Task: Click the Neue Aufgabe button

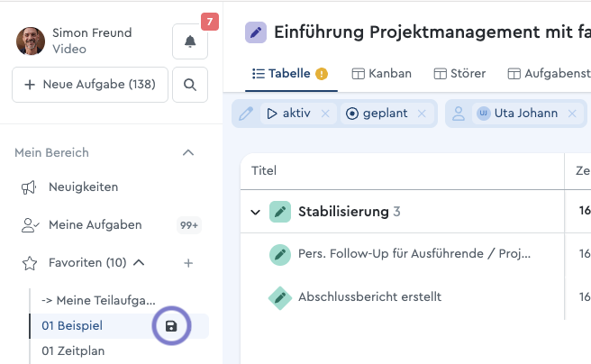Action: [x=90, y=85]
